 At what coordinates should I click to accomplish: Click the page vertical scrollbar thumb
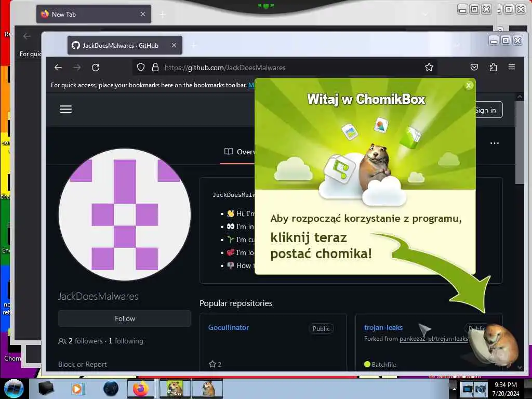click(x=520, y=142)
